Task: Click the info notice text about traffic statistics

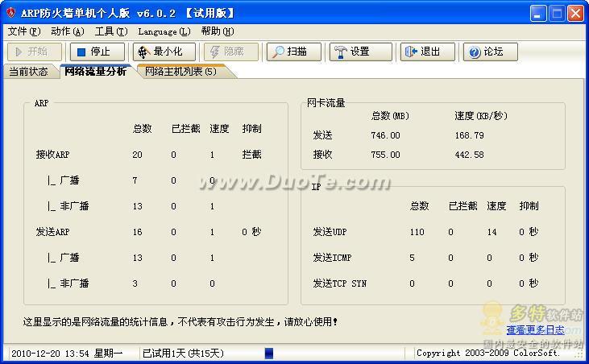Action: pos(180,322)
